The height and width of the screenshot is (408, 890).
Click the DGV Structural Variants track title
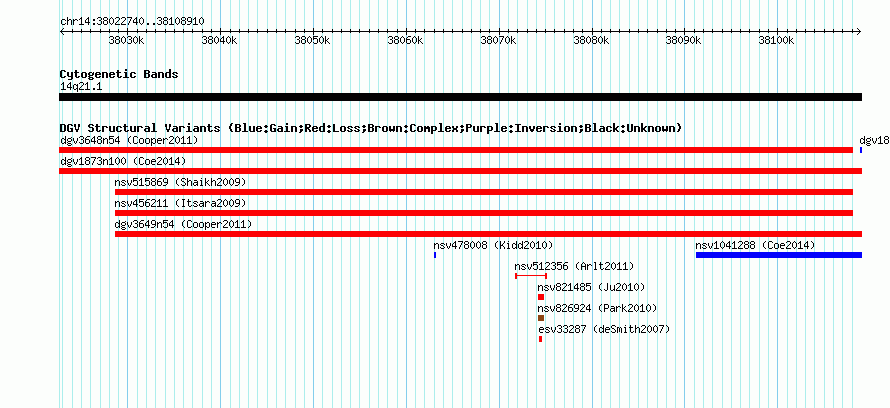point(371,128)
